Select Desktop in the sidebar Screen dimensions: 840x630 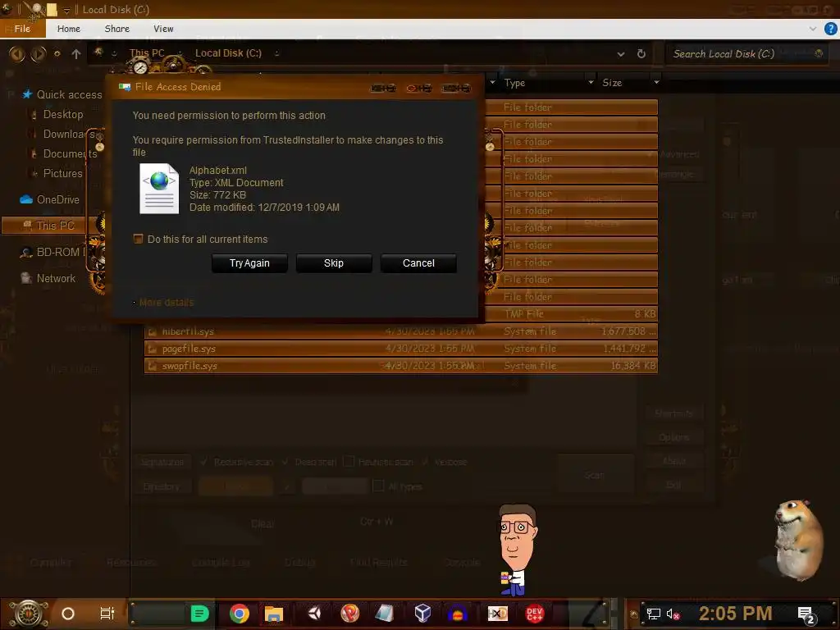62,114
